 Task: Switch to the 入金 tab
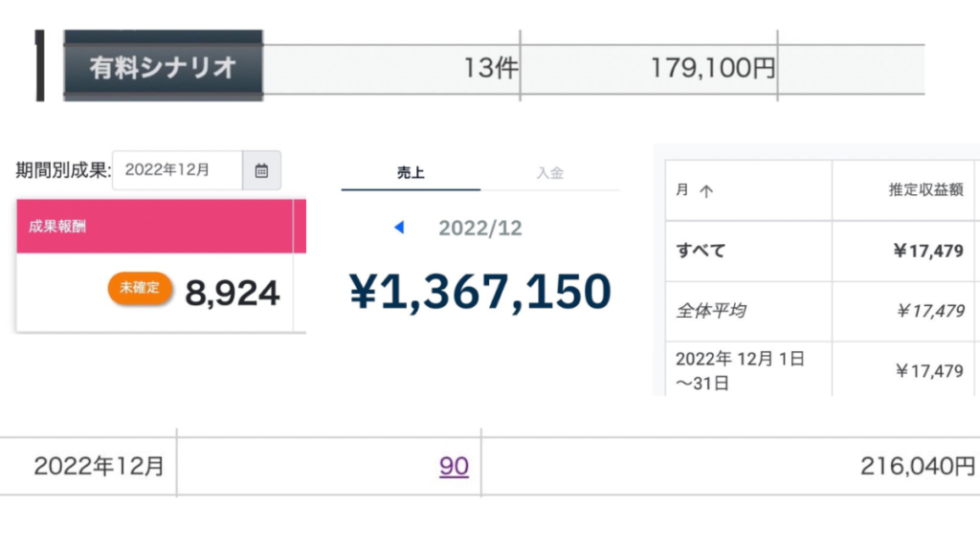(550, 173)
